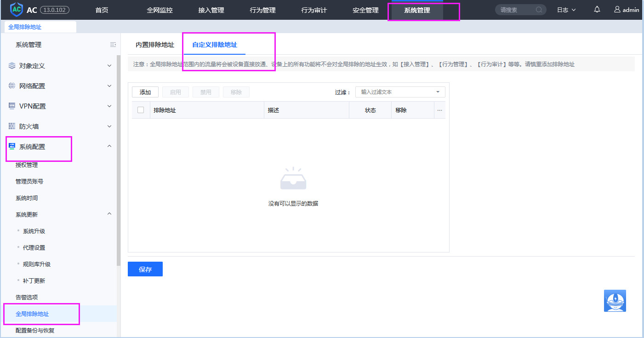Collapse the 系统配置 sidebar section

[x=109, y=146]
